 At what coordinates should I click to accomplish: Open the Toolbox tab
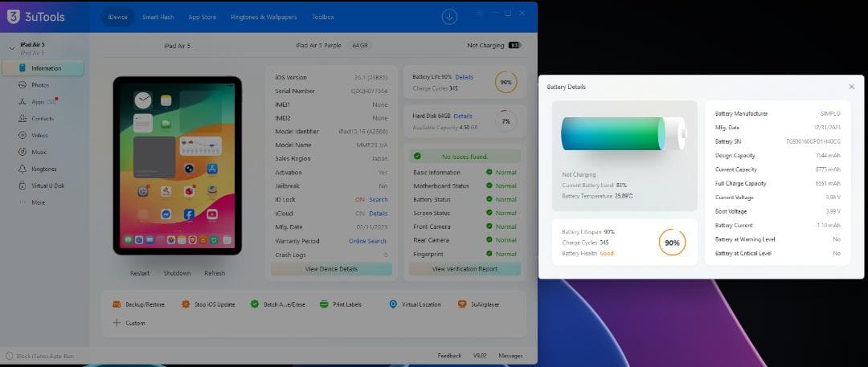coord(323,17)
